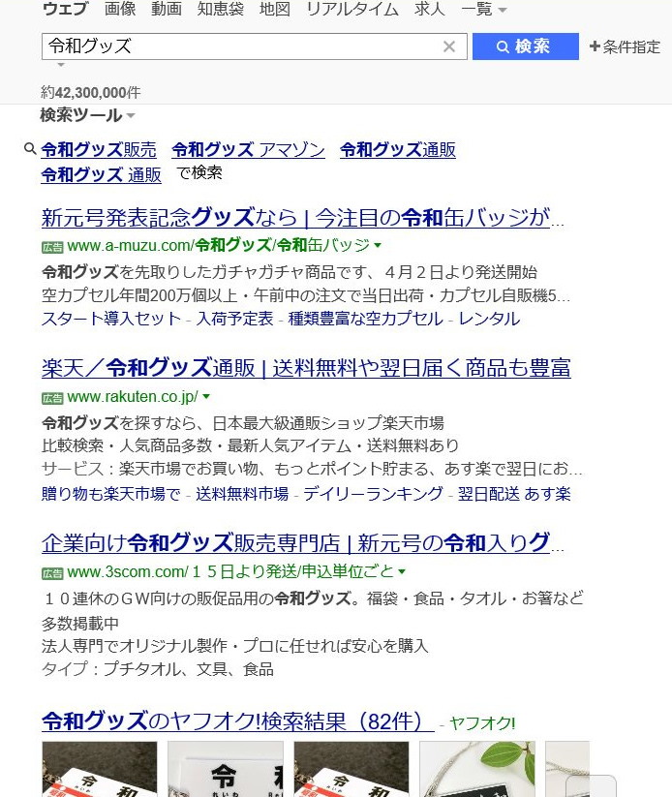Select related search 令和グッズ アマゾン
The height and width of the screenshot is (797, 672).
coord(248,150)
